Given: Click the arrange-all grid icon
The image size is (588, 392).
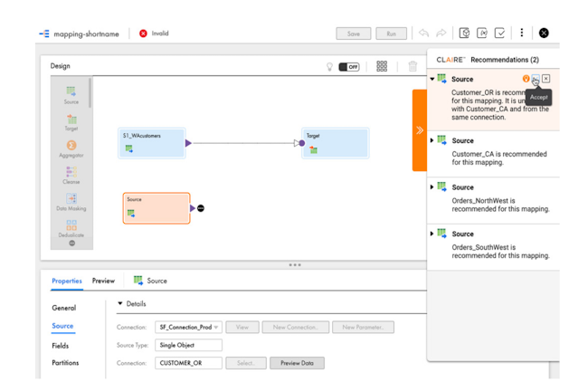Looking at the screenshot, I should click(382, 66).
